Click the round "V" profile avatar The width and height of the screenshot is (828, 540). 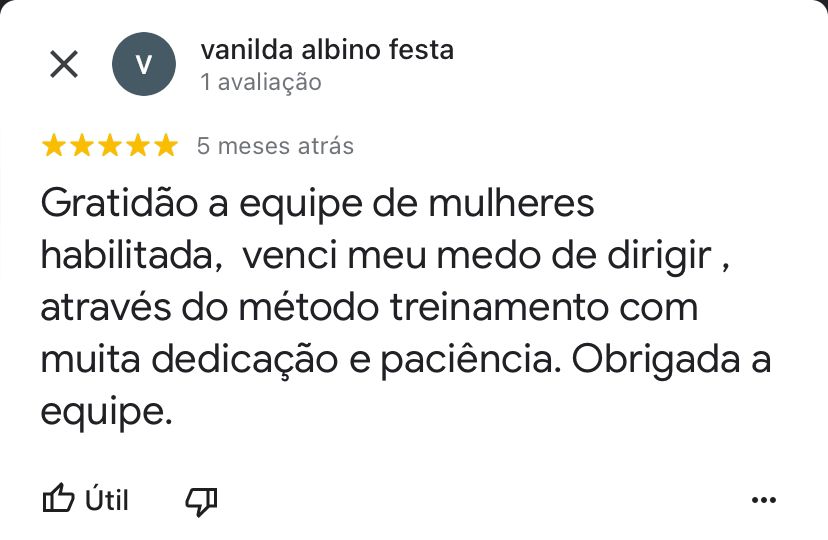143,65
